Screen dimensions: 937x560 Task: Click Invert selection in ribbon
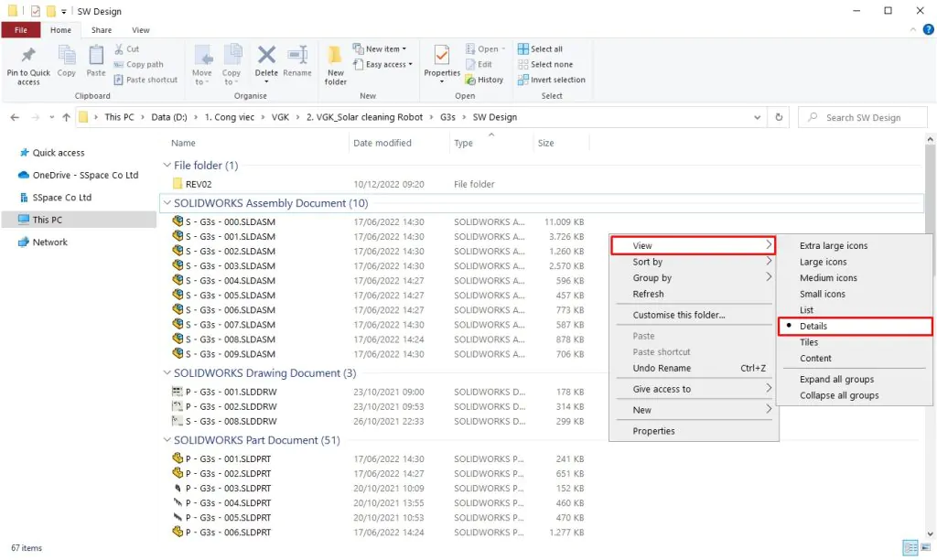point(552,80)
